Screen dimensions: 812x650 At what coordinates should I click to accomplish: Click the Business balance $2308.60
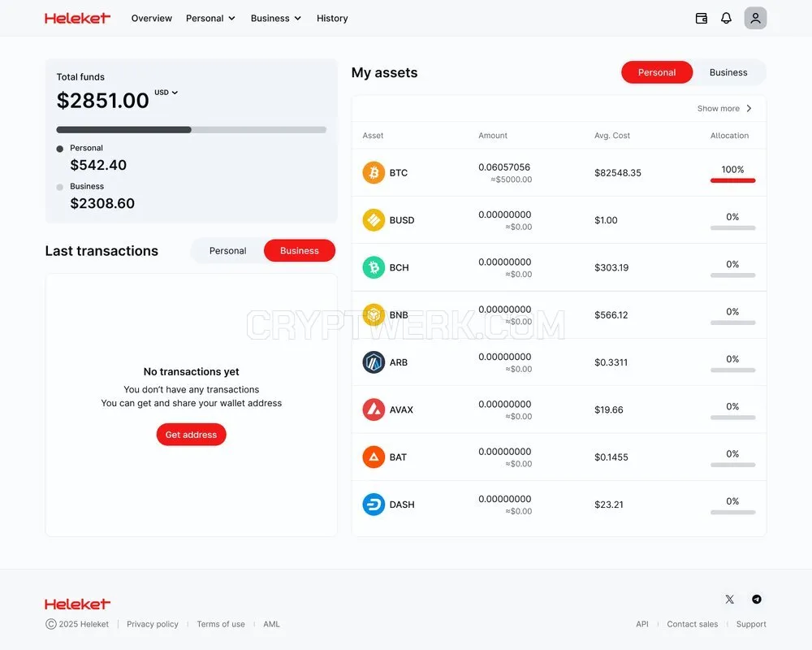point(102,203)
